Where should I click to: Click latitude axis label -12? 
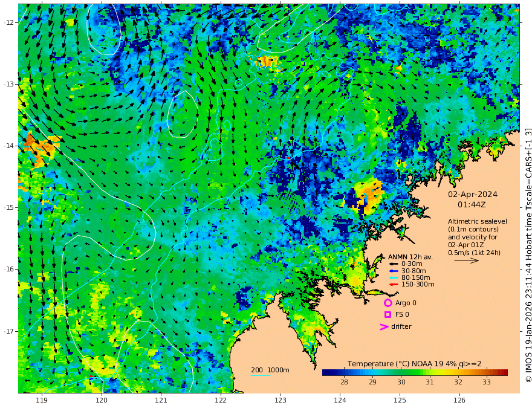9,22
